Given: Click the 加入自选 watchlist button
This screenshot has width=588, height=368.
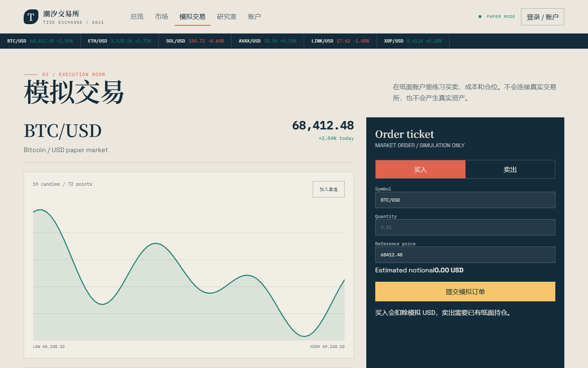Looking at the screenshot, I should tap(328, 189).
